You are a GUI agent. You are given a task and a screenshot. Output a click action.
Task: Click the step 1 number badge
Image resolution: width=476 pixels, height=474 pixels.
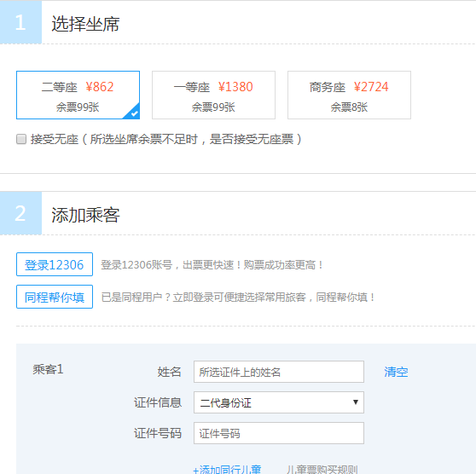coord(20,22)
